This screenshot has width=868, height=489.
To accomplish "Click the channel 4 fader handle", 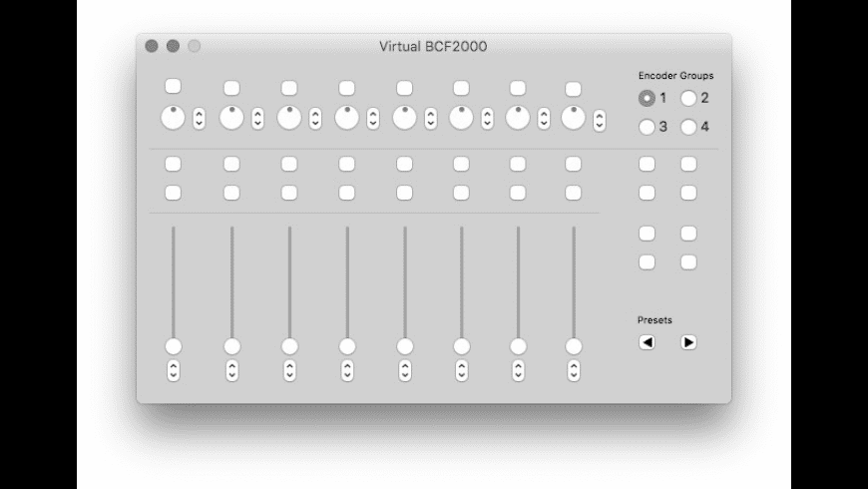I will point(347,346).
